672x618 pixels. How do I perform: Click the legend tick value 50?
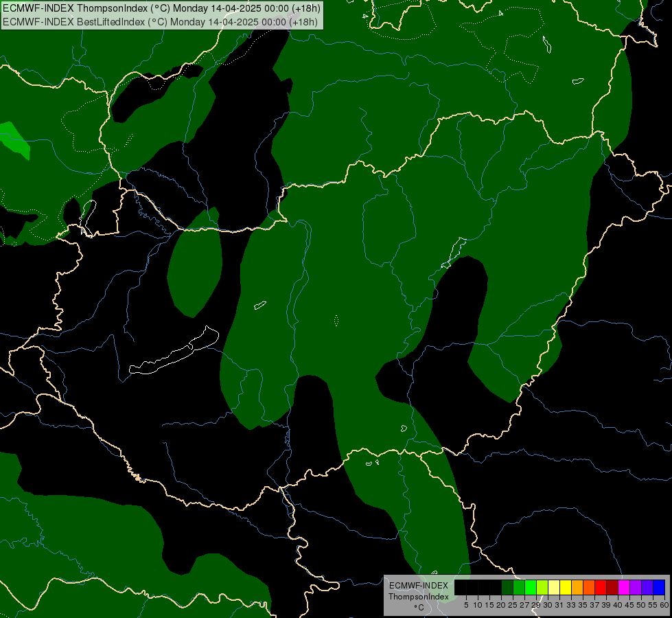tap(641, 605)
